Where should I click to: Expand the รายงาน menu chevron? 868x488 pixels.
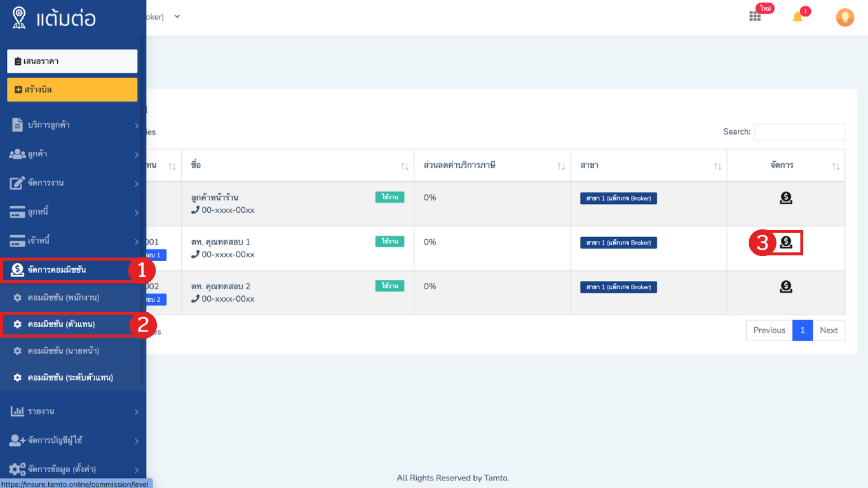point(136,412)
